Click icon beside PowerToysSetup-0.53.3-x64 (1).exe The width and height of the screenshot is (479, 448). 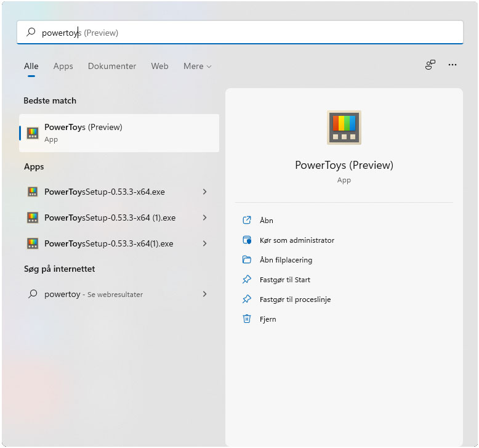[33, 218]
